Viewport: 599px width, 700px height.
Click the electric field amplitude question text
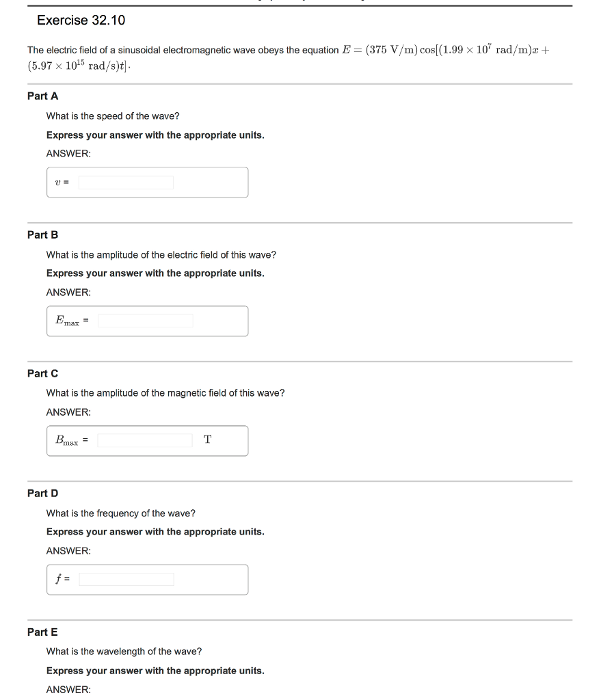coord(161,255)
